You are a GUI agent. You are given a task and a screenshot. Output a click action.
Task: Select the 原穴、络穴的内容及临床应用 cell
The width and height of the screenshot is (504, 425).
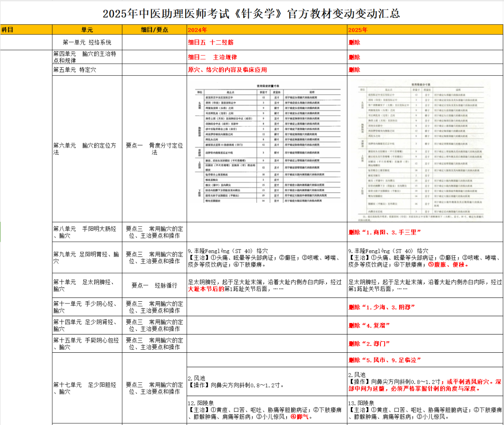[x=267, y=70]
